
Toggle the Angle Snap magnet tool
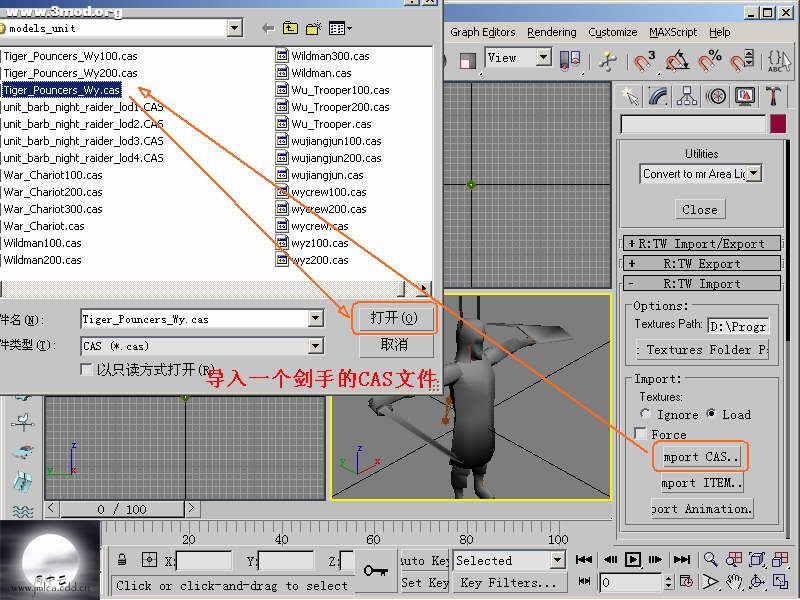[677, 61]
